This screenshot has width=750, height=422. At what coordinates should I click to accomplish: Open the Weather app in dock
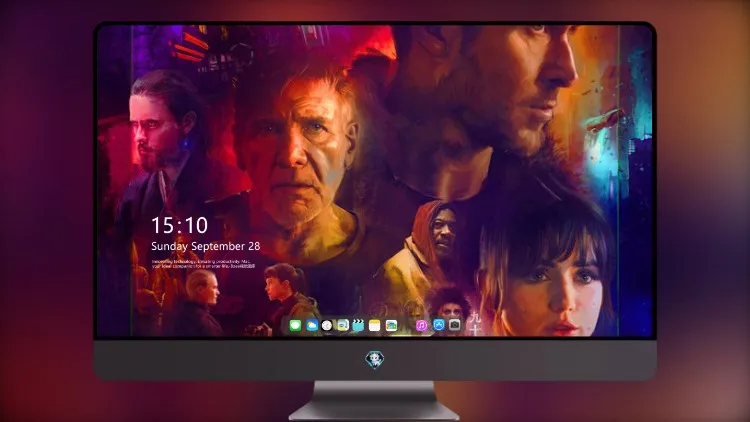(x=311, y=326)
